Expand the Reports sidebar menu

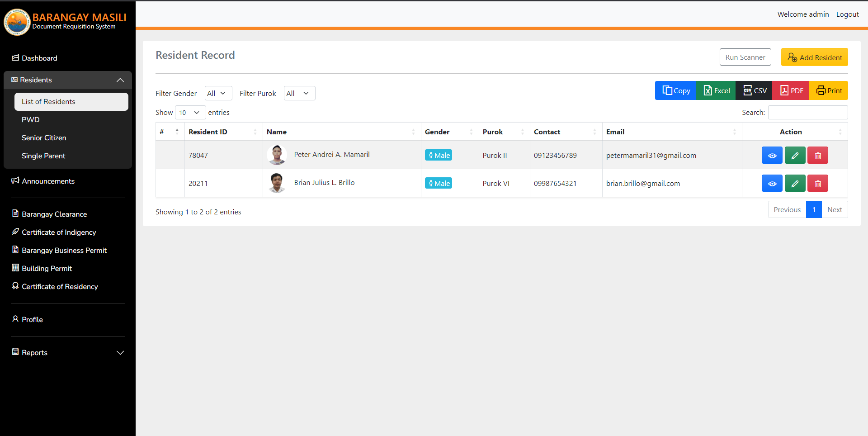click(68, 353)
